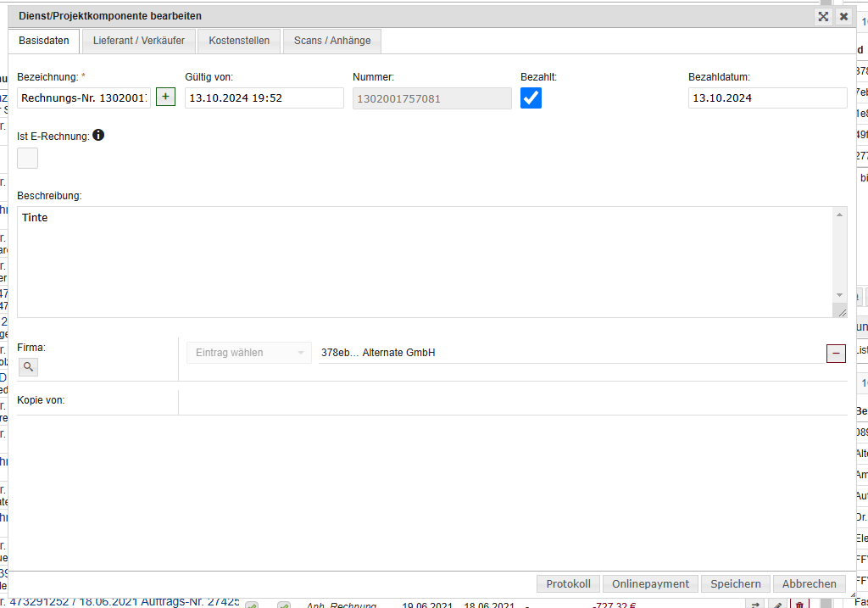Screen dimensions: 868x608
Task: Open the Eintrag wählen dropdown
Action: coord(249,353)
